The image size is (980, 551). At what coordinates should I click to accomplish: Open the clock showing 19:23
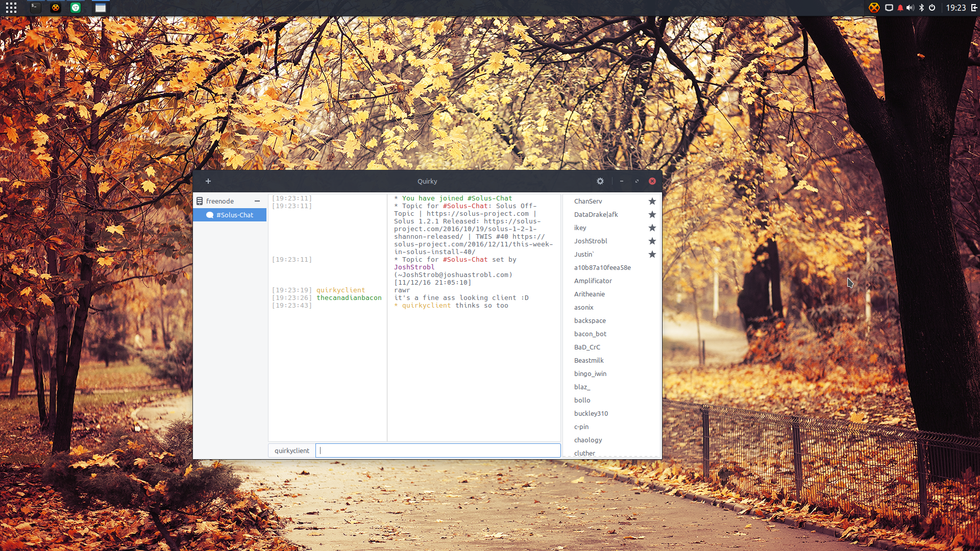[955, 8]
